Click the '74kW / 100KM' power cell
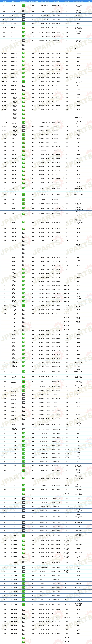 click(x=56, y=618)
